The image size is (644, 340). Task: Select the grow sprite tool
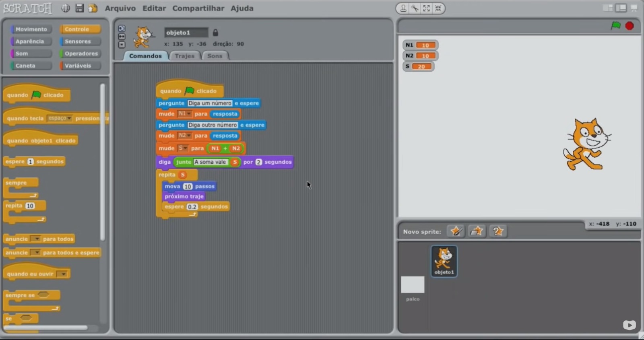(x=427, y=8)
